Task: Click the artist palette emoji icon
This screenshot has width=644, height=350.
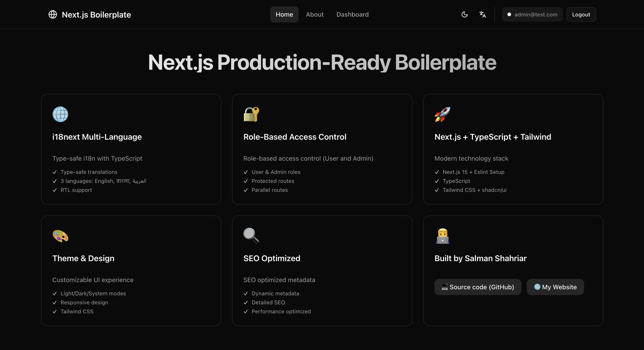Action: coord(60,236)
